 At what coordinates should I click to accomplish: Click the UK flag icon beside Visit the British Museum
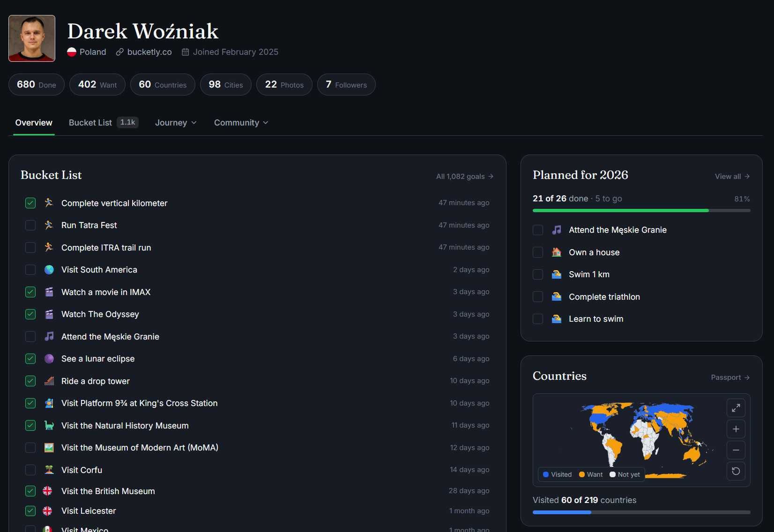tap(48, 491)
